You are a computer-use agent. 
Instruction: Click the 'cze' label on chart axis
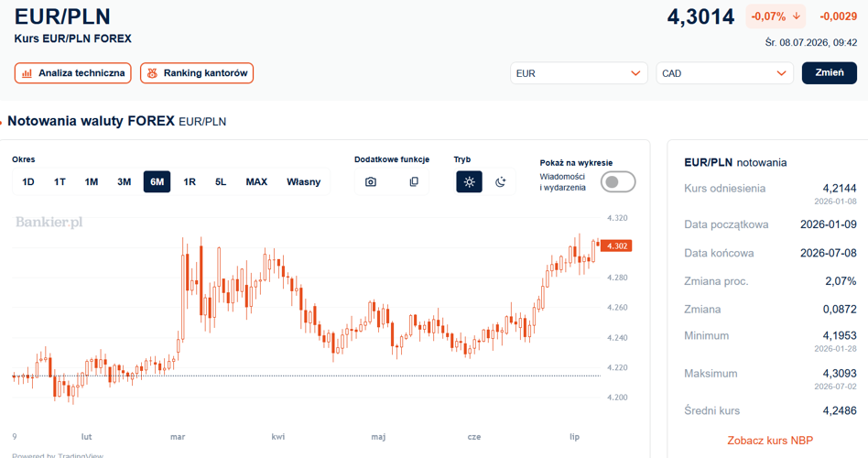tap(474, 437)
